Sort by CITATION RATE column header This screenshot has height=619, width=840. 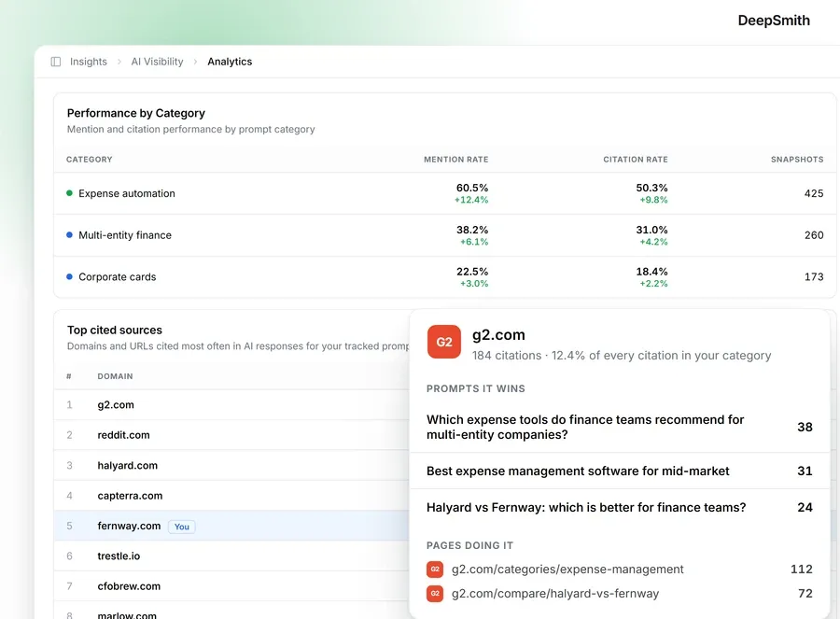pos(636,159)
